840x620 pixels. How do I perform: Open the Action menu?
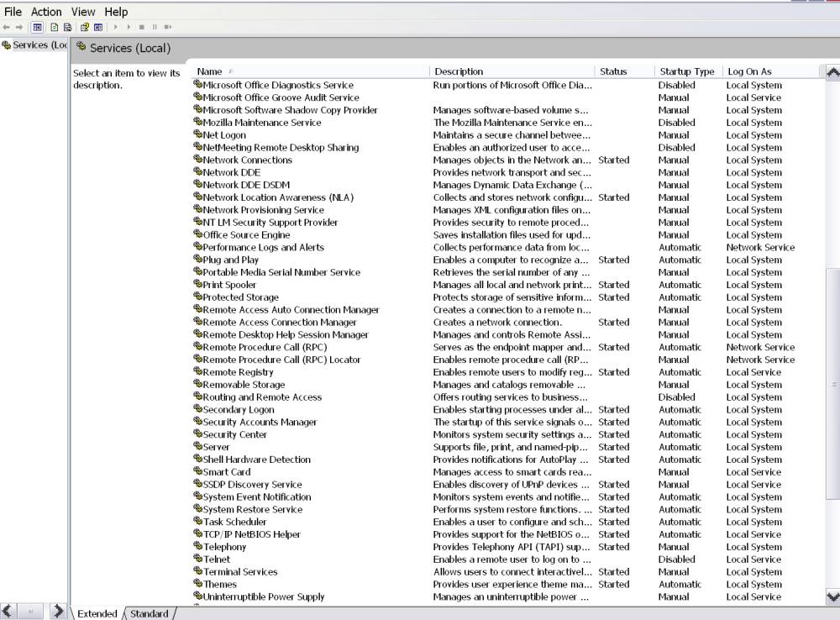pyautogui.click(x=46, y=11)
